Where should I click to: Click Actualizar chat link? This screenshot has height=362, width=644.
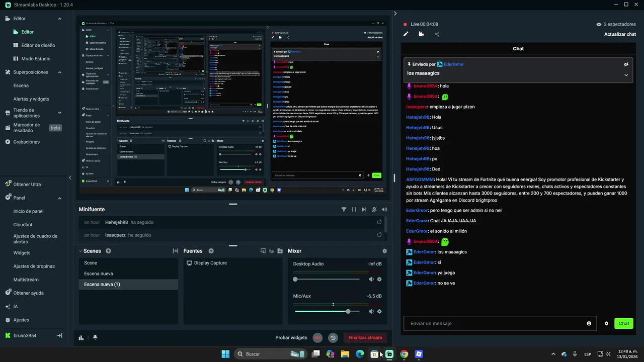(x=620, y=34)
